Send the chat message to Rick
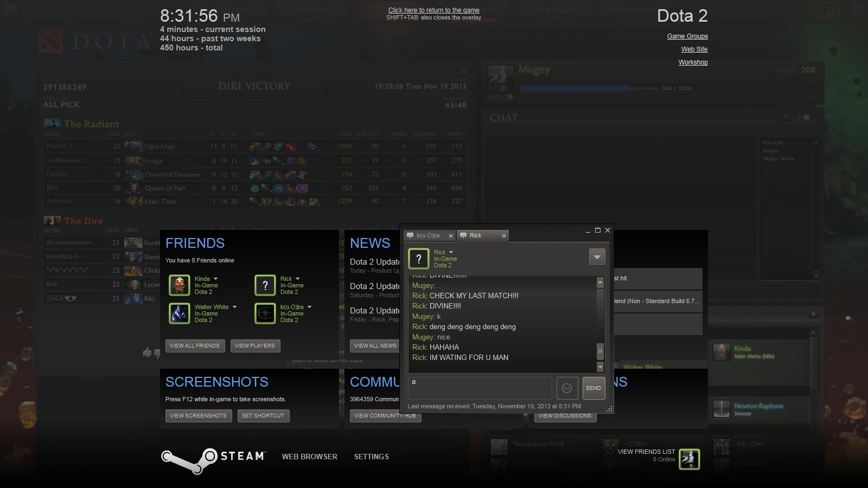Image resolution: width=868 pixels, height=488 pixels. click(593, 388)
